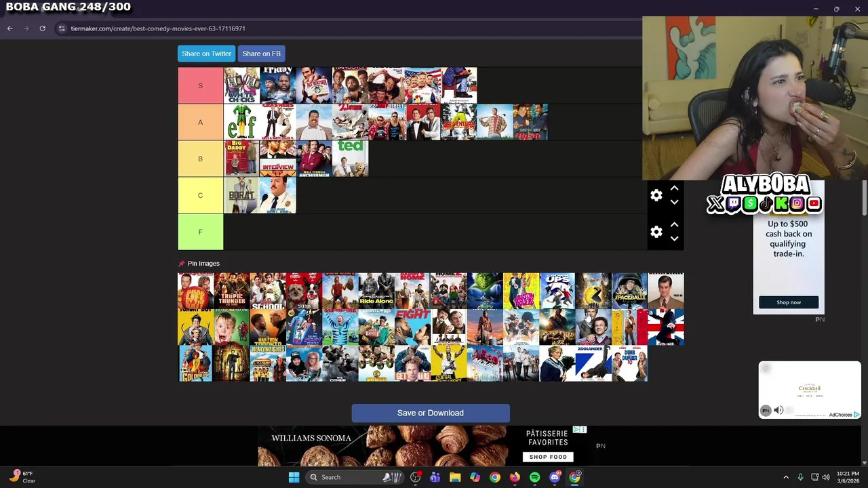Image resolution: width=868 pixels, height=488 pixels.
Task: Move the C tier row down
Action: click(x=674, y=202)
